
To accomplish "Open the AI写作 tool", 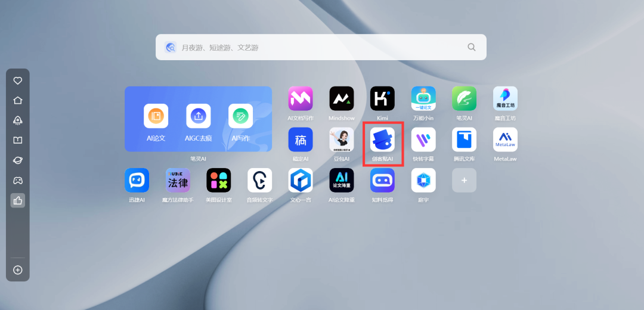I will pyautogui.click(x=241, y=116).
